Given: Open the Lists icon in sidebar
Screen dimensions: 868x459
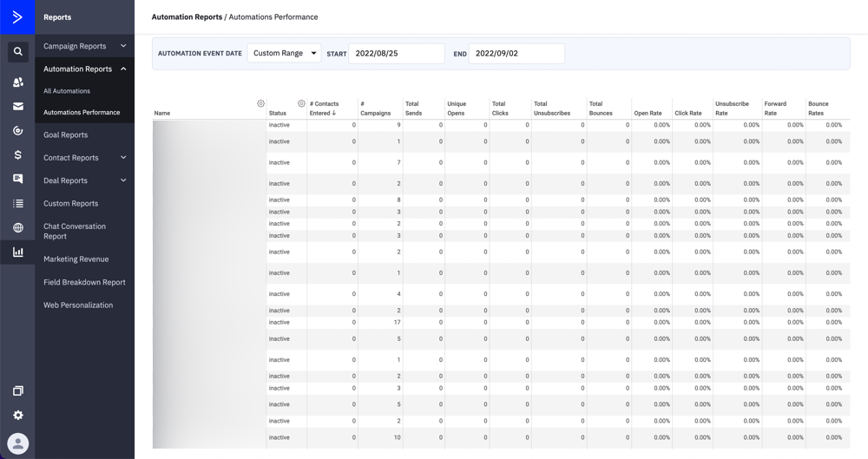Looking at the screenshot, I should [17, 203].
